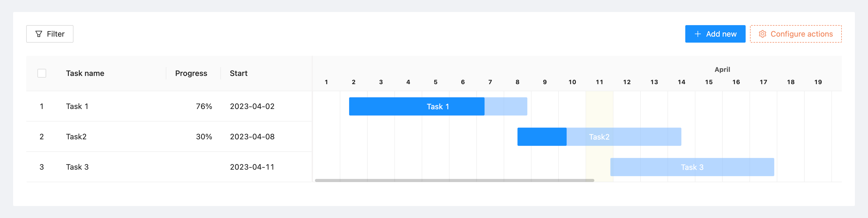Click the 76% progress cell

(204, 107)
